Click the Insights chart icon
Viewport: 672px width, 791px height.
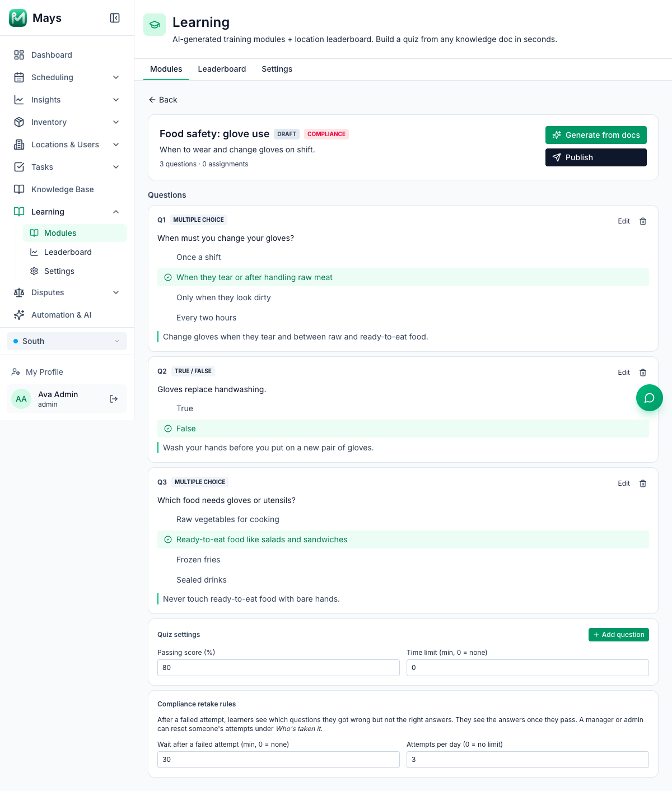[x=19, y=100]
